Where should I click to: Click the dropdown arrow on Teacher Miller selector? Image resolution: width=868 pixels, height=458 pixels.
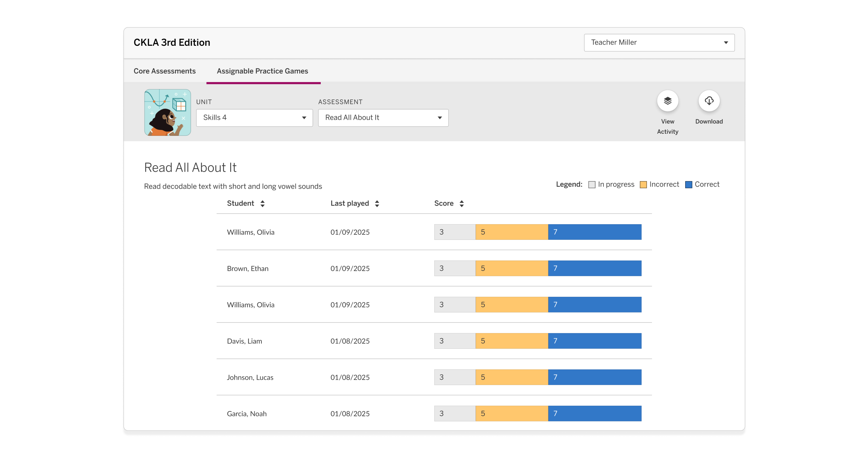coord(726,42)
